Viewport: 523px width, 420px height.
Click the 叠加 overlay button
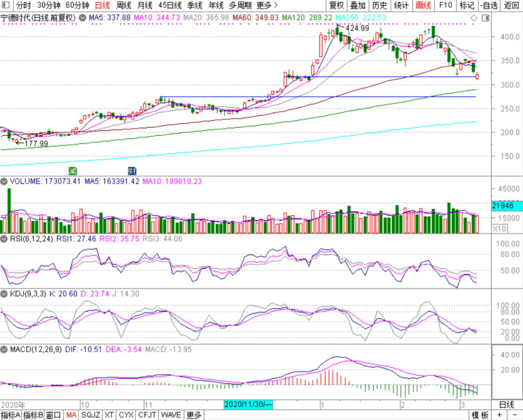(x=358, y=5)
